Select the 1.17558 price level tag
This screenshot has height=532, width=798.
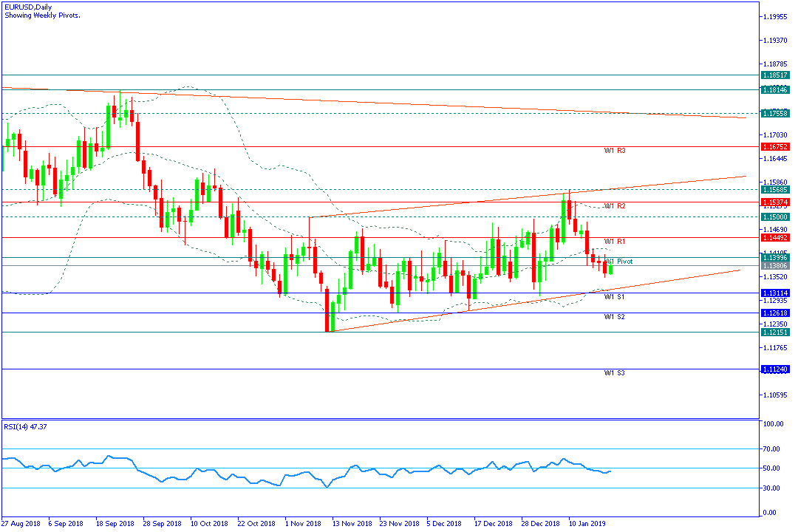(775, 114)
